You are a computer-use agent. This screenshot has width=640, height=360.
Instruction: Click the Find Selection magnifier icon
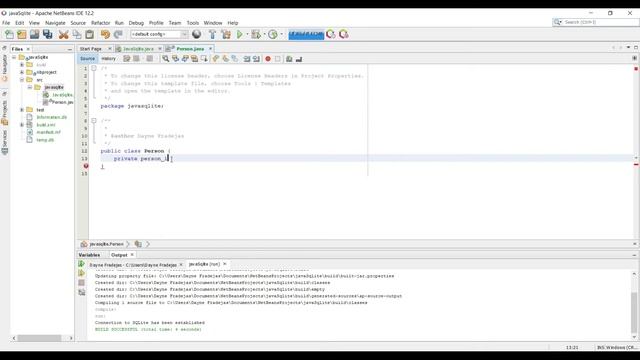[165, 59]
